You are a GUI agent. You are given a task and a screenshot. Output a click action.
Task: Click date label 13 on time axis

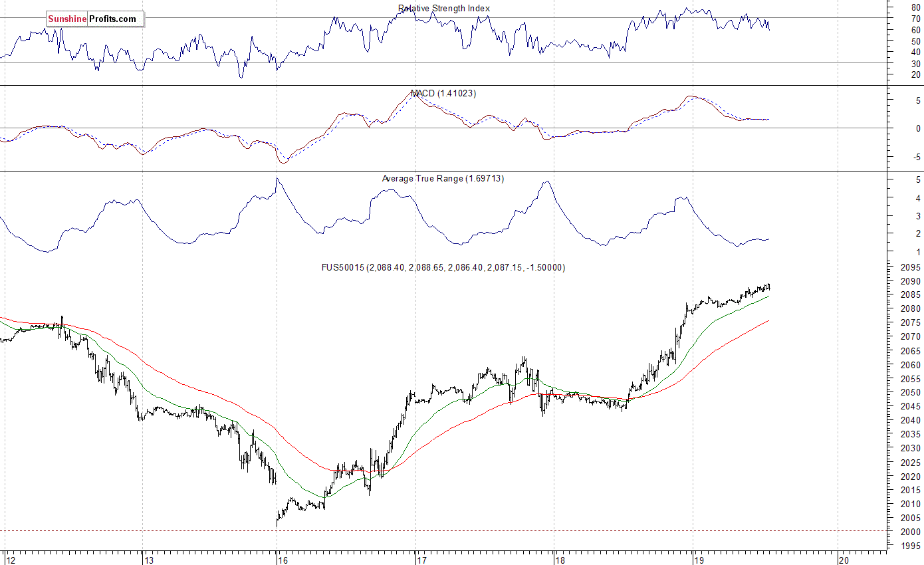[x=149, y=560]
